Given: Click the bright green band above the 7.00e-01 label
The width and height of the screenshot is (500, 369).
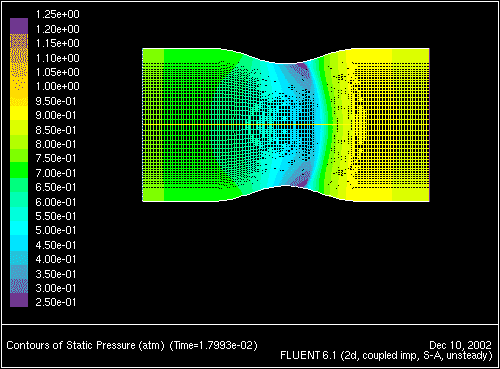Looking at the screenshot, I should pos(19,170).
